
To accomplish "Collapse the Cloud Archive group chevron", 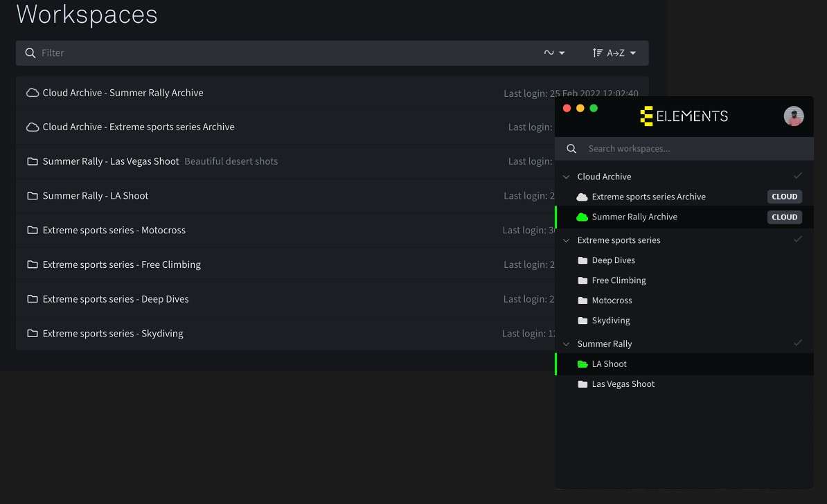I will 566,177.
